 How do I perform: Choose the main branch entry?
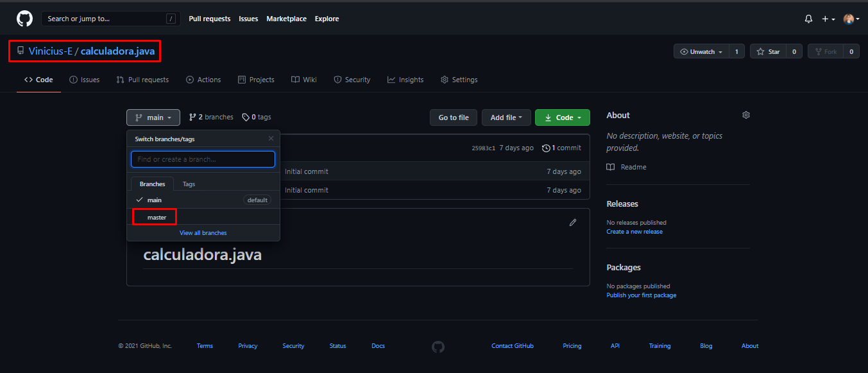[203, 200]
